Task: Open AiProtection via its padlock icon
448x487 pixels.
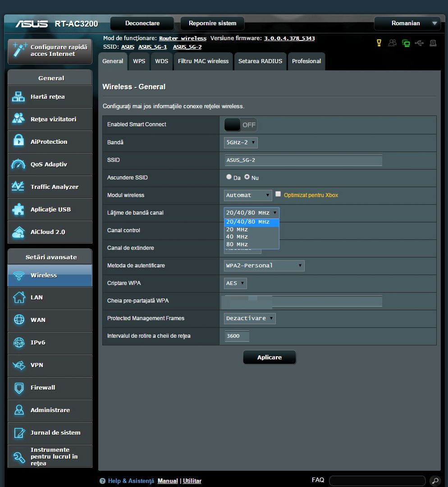Action: [x=18, y=142]
